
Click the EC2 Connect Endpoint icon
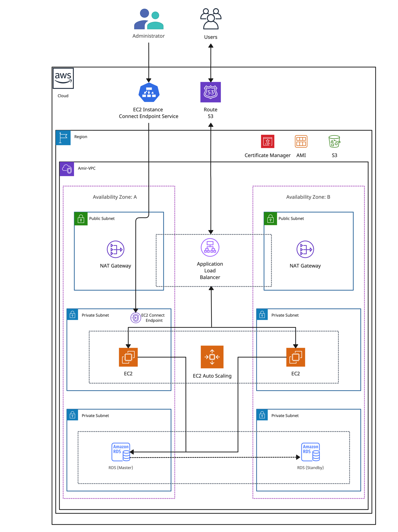tap(136, 318)
